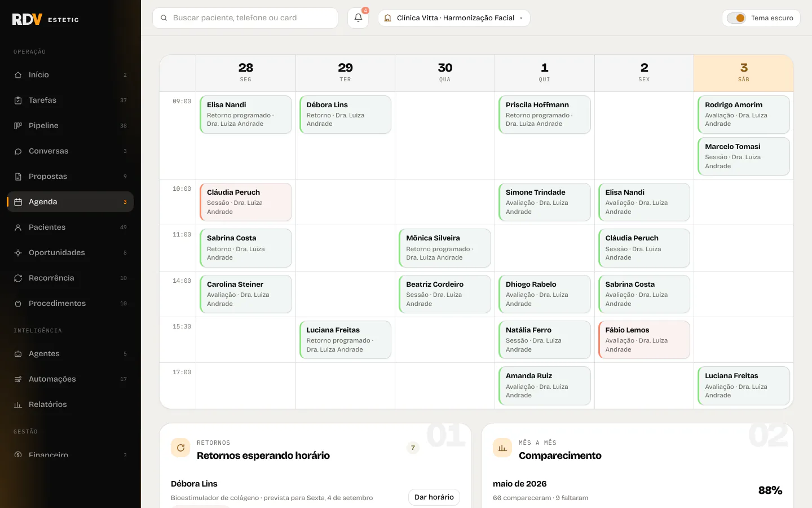Click the Automações icon

click(18, 379)
